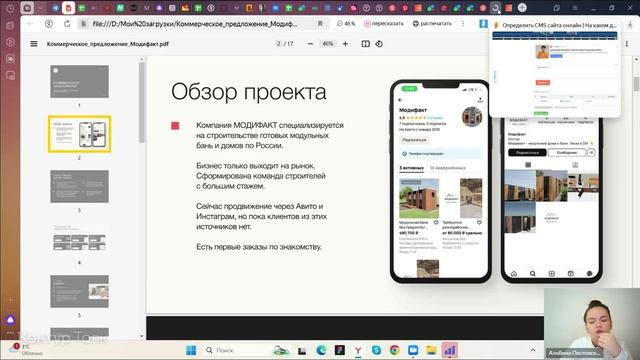Screen dimensions: 640x360
Task: Click the 36 badge icon in browser sidebar
Action: [10, 59]
